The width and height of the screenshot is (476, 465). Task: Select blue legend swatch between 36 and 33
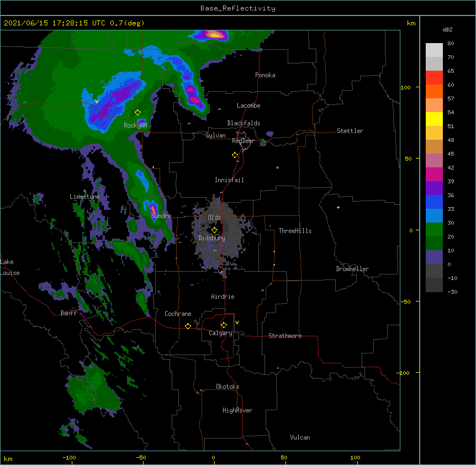pyautogui.click(x=434, y=202)
